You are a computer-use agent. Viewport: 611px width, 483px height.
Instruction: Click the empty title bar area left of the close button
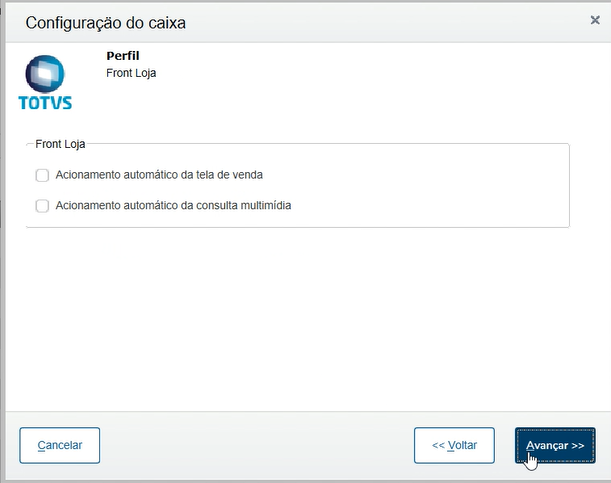coord(400,21)
